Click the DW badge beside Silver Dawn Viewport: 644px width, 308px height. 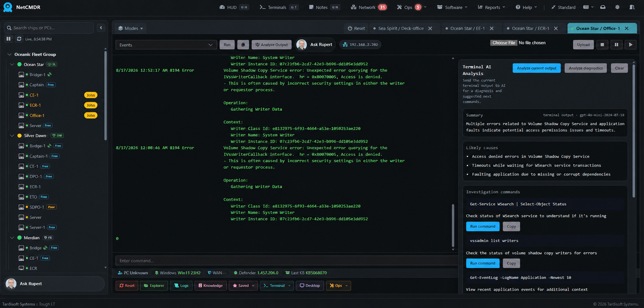tap(57, 136)
